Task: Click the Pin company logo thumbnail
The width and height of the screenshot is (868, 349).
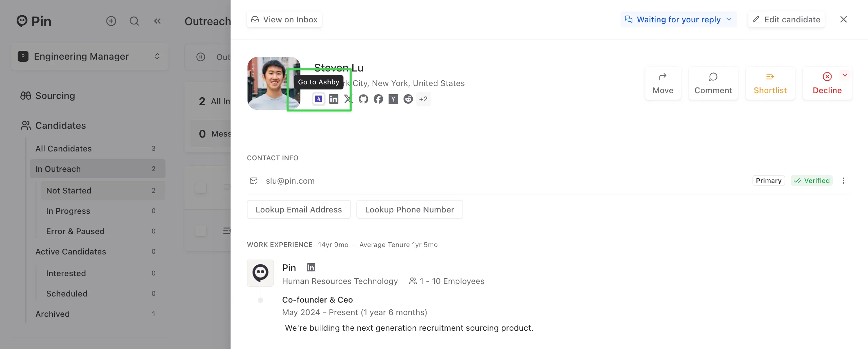Action: click(260, 273)
